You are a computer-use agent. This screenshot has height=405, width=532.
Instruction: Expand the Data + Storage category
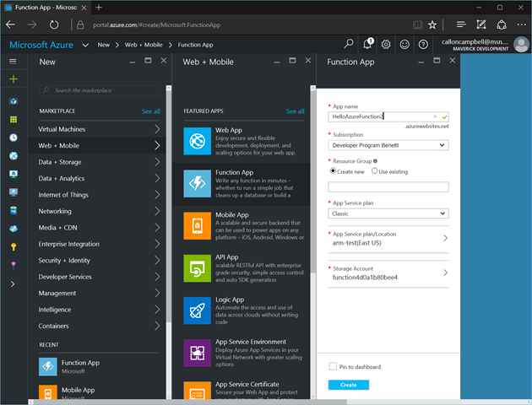tap(157, 162)
